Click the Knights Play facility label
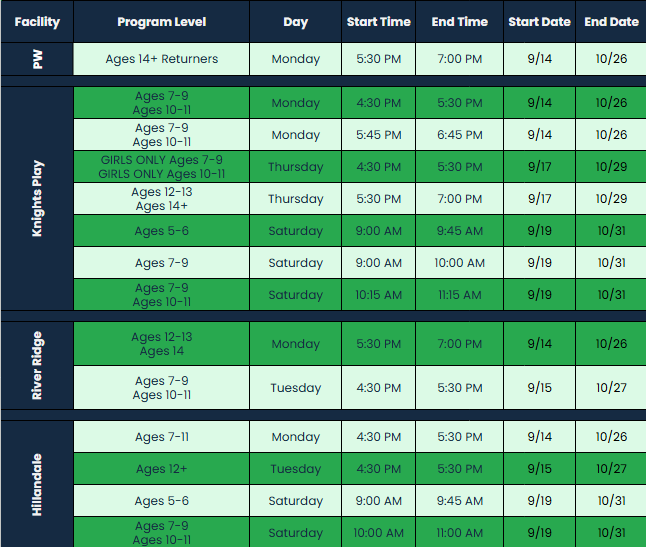The image size is (646, 547). click(x=37, y=198)
